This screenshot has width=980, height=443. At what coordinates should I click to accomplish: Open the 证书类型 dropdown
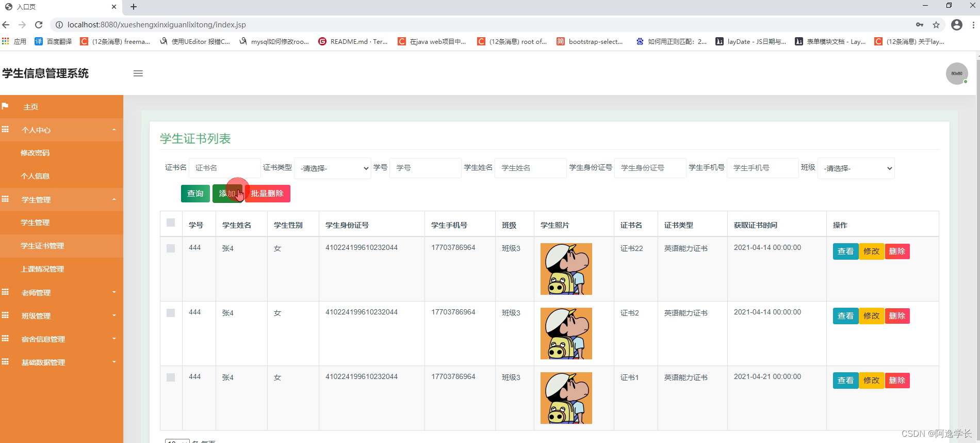click(x=333, y=168)
